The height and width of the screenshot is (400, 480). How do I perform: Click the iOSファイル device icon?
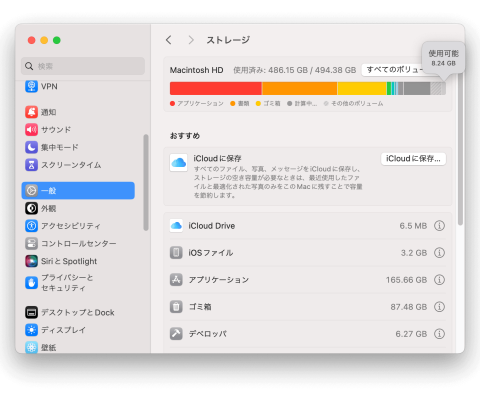click(x=176, y=253)
